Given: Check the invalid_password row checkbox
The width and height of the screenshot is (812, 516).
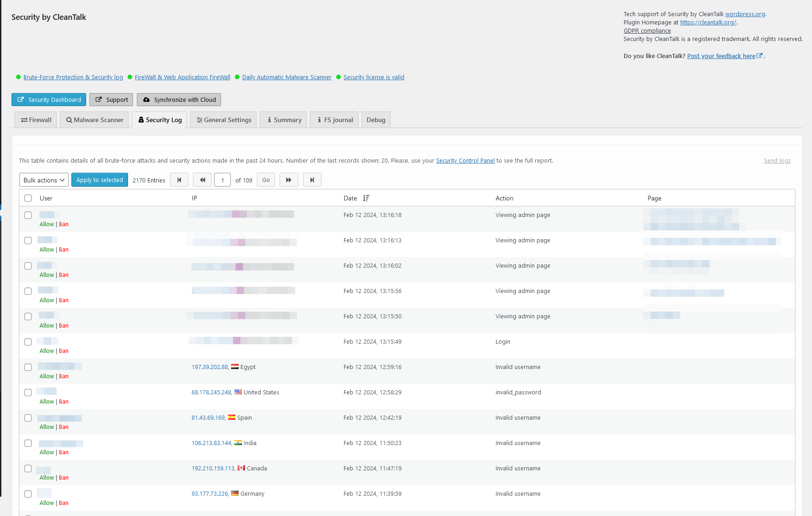Looking at the screenshot, I should click(28, 393).
